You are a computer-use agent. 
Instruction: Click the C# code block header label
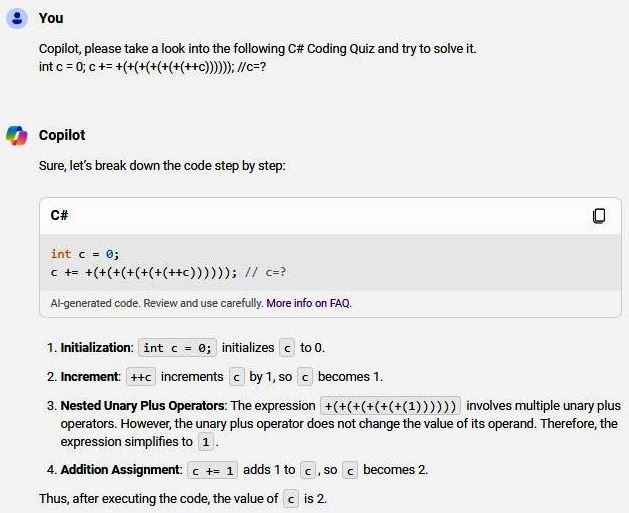click(x=59, y=216)
